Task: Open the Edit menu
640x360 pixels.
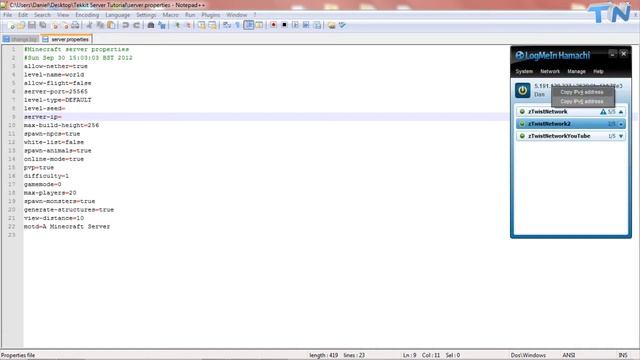Action: 23,15
